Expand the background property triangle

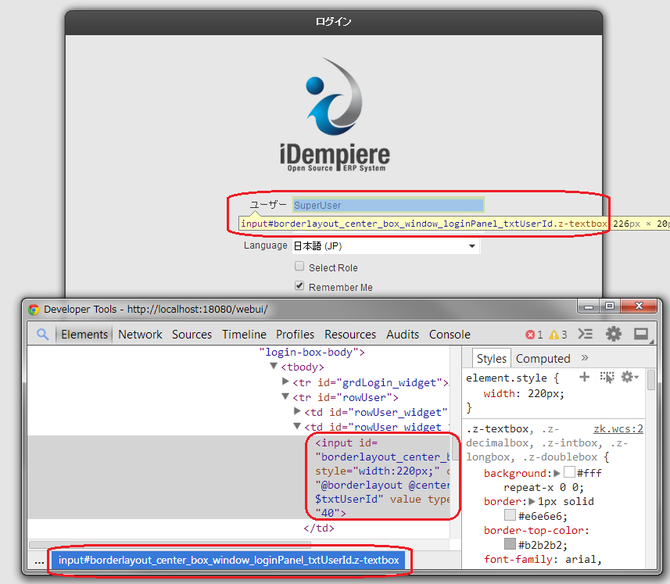pos(555,472)
